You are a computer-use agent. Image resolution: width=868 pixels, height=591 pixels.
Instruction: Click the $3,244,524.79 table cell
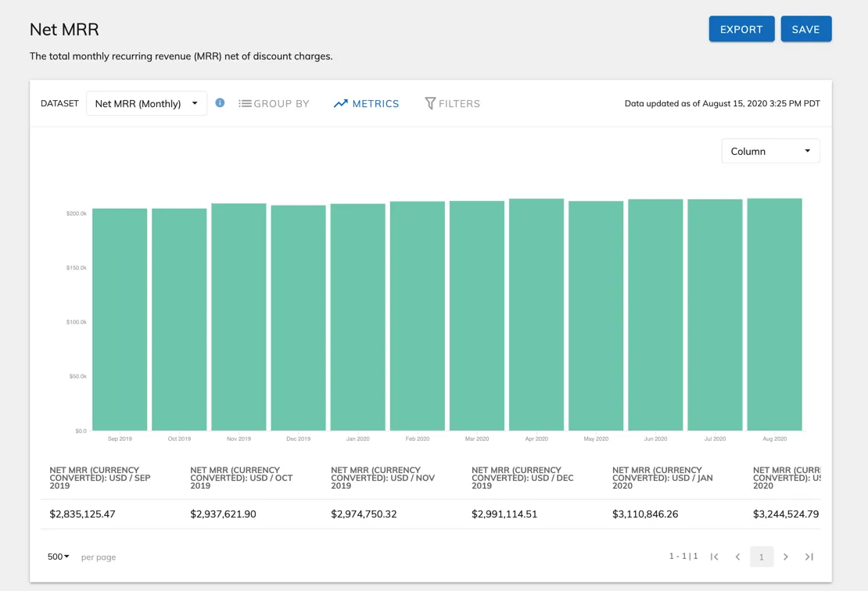[x=786, y=514]
